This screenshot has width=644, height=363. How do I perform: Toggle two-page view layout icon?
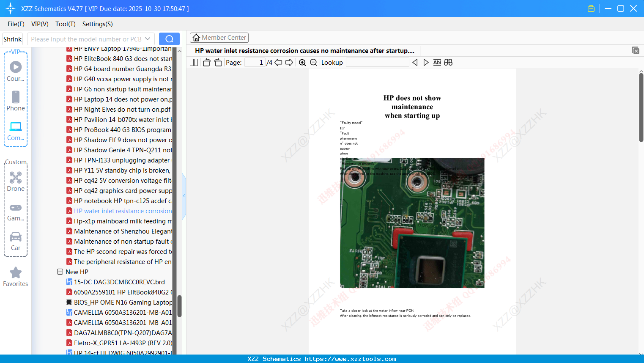coord(194,63)
